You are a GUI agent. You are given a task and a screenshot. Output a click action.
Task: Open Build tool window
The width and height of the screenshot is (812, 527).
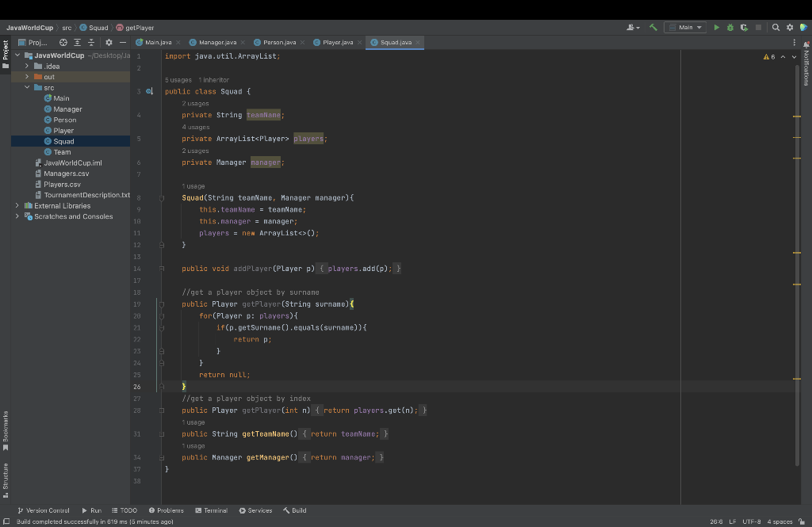coord(295,510)
